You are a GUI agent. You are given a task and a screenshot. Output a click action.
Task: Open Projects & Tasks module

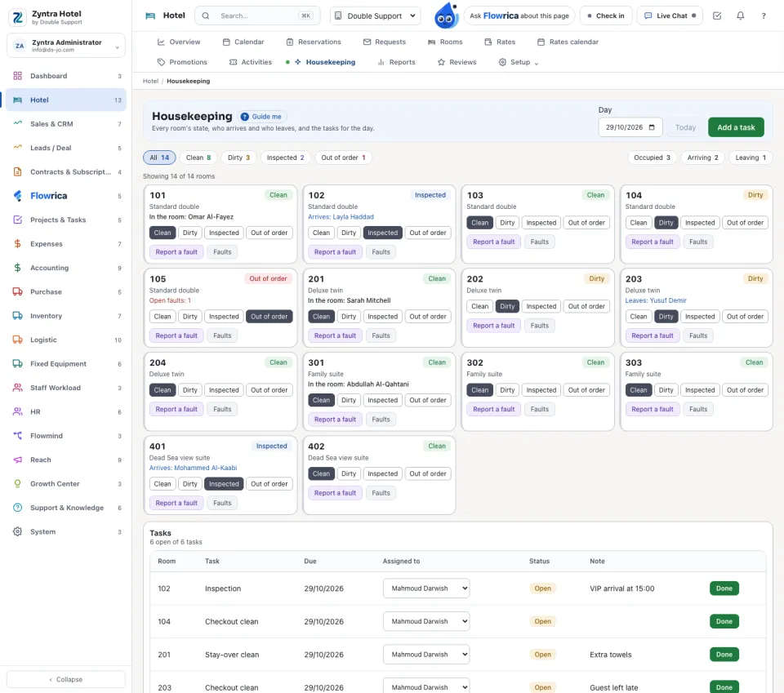[66, 220]
